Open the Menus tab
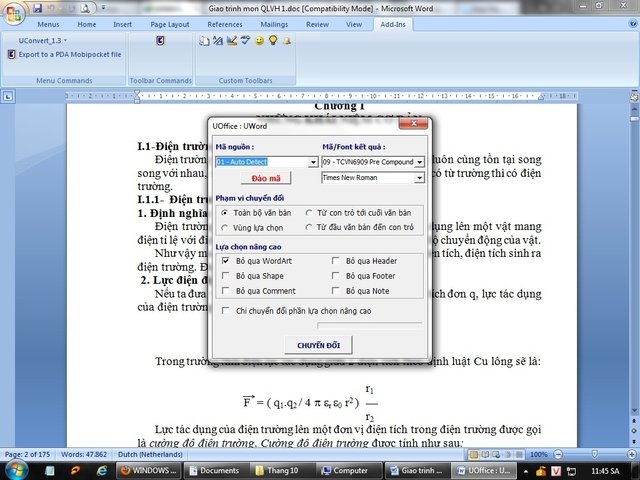The width and height of the screenshot is (640, 480). click(x=48, y=24)
